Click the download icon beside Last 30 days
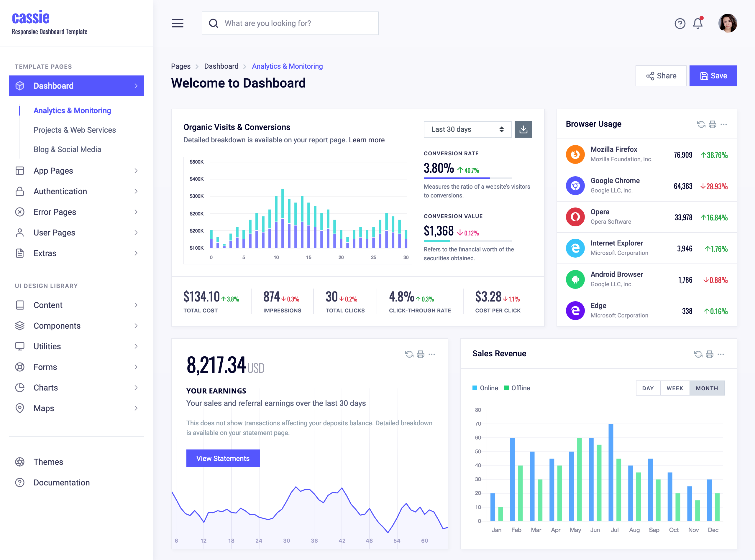The image size is (755, 560). coord(523,129)
